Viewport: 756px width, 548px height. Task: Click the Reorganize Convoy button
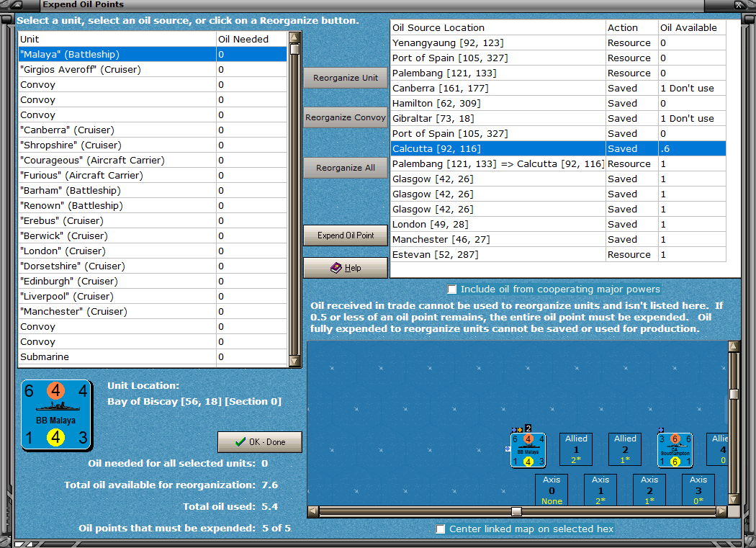tap(345, 117)
